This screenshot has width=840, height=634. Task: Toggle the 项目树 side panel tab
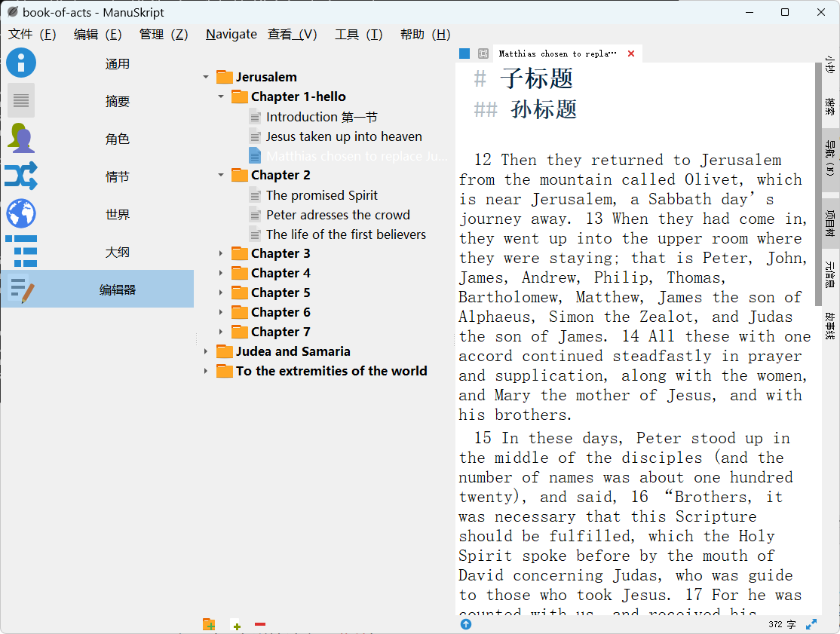(830, 223)
